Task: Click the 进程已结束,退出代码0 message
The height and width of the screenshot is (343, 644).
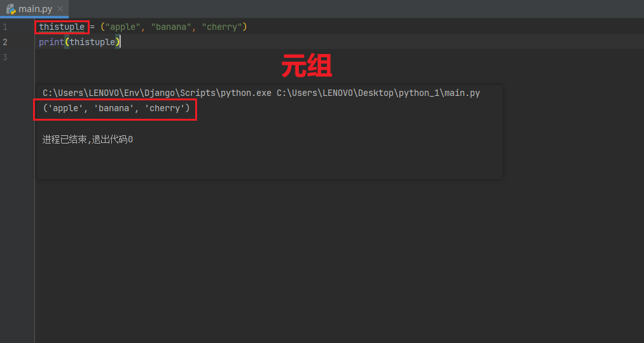Action: 88,140
